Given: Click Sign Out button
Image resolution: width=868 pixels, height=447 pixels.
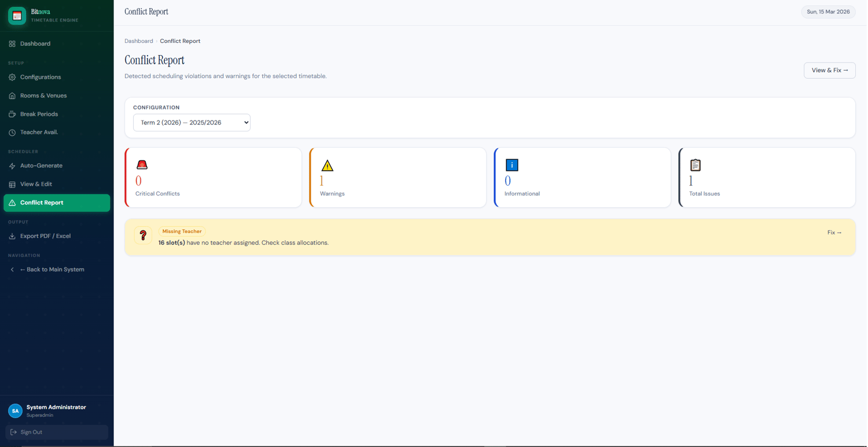Looking at the screenshot, I should [57, 432].
